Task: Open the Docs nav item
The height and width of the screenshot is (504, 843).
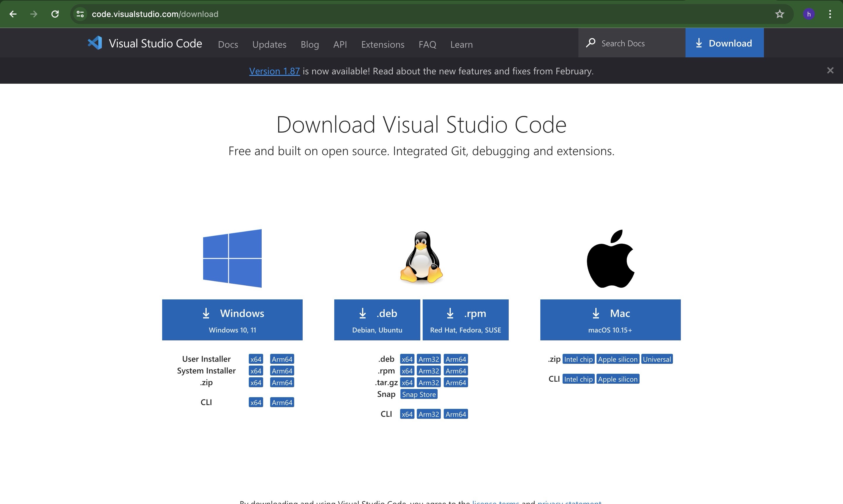Action: pos(228,44)
